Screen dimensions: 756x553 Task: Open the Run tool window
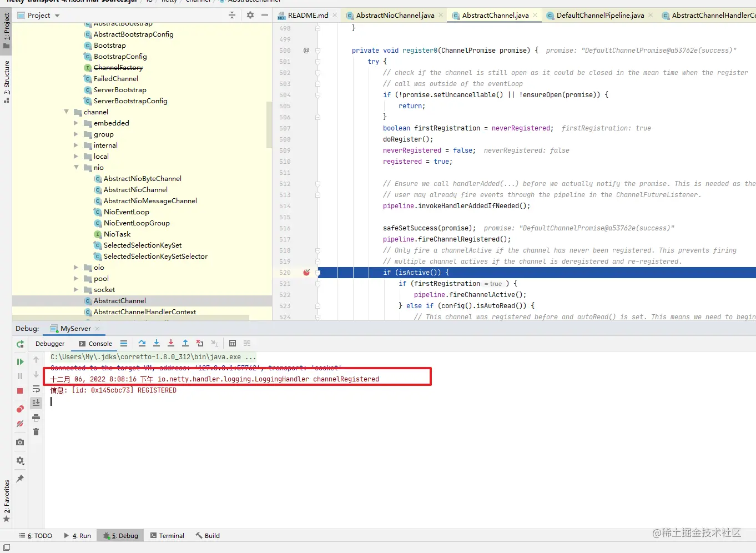click(78, 536)
